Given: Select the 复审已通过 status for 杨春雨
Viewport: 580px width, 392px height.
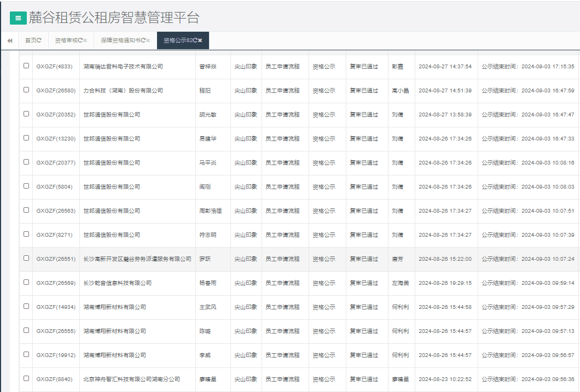Looking at the screenshot, I should (x=364, y=283).
